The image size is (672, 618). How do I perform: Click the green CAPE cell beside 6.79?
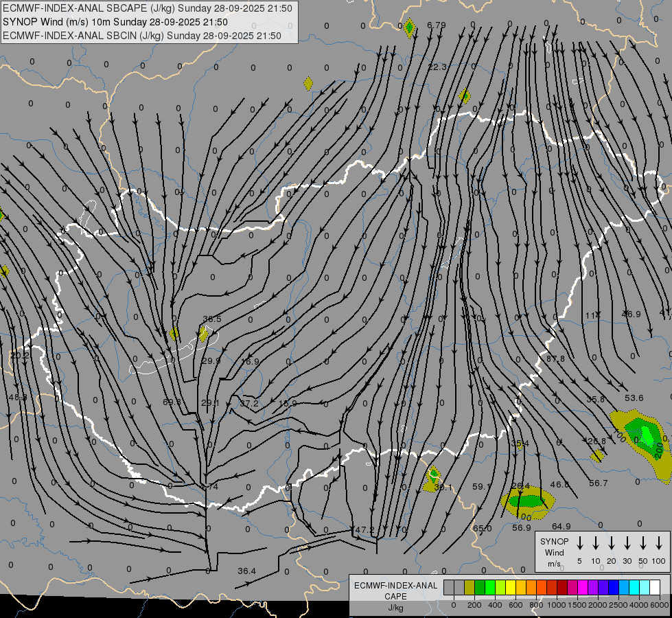[x=410, y=27]
